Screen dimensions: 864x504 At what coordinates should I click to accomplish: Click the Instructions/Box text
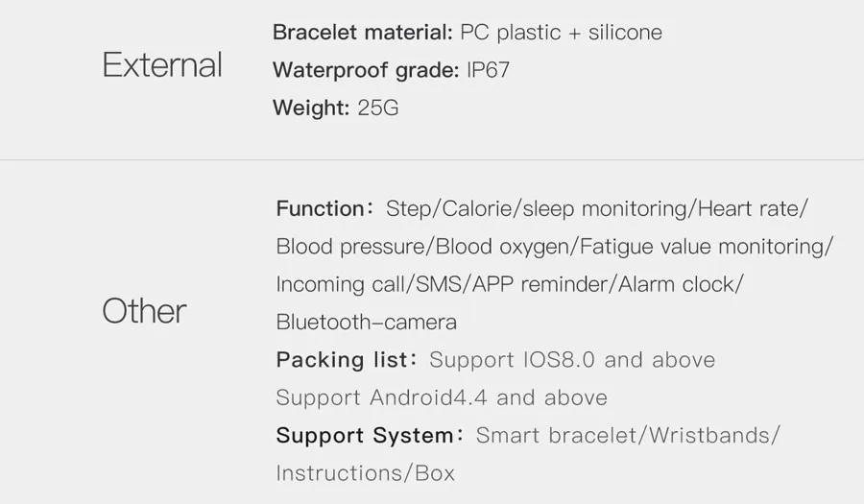(366, 473)
